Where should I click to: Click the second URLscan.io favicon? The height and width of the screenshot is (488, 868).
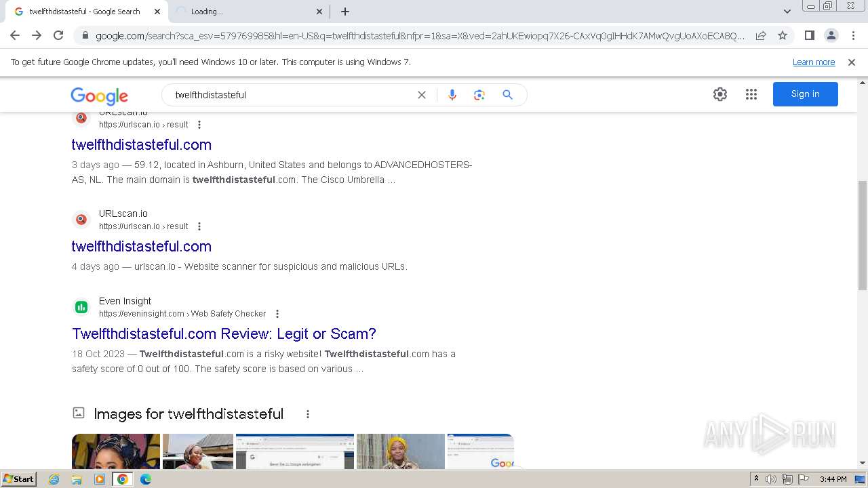[81, 220]
